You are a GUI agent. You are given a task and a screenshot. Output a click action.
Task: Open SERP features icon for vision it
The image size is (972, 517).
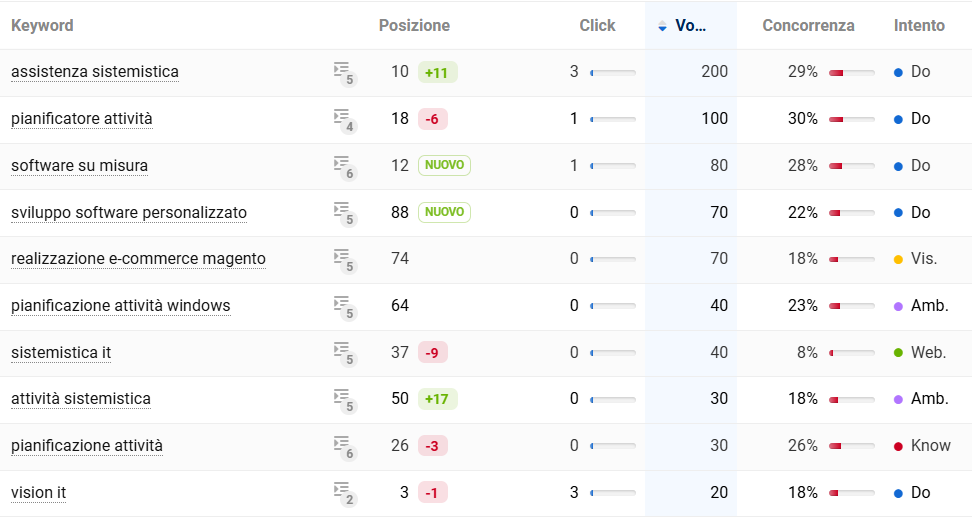(345, 493)
